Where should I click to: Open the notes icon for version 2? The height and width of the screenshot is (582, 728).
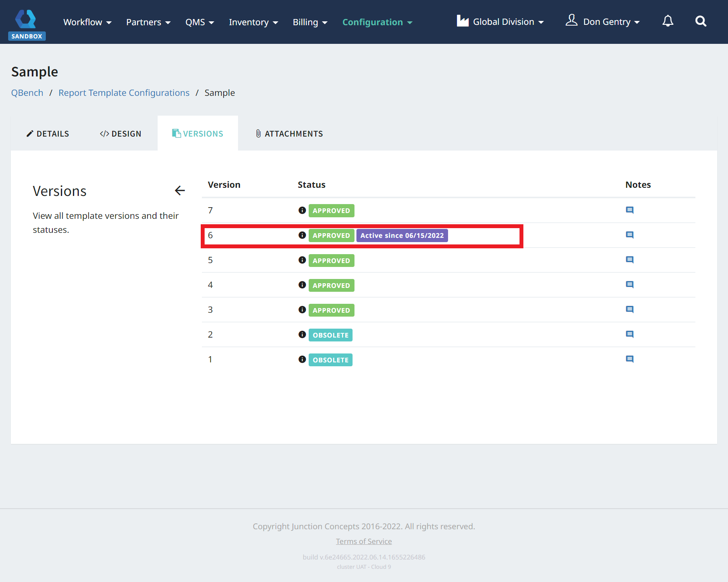click(629, 334)
